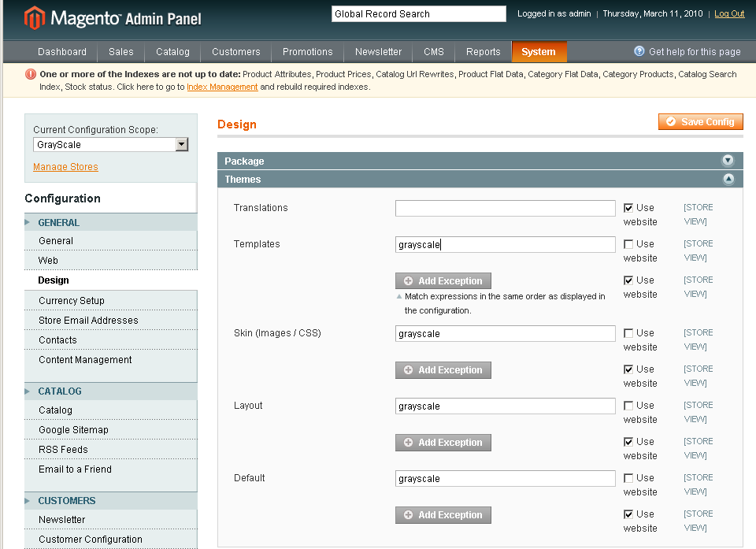Collapse the CATALOG configuration group
This screenshot has height=549, width=756.
pos(111,391)
